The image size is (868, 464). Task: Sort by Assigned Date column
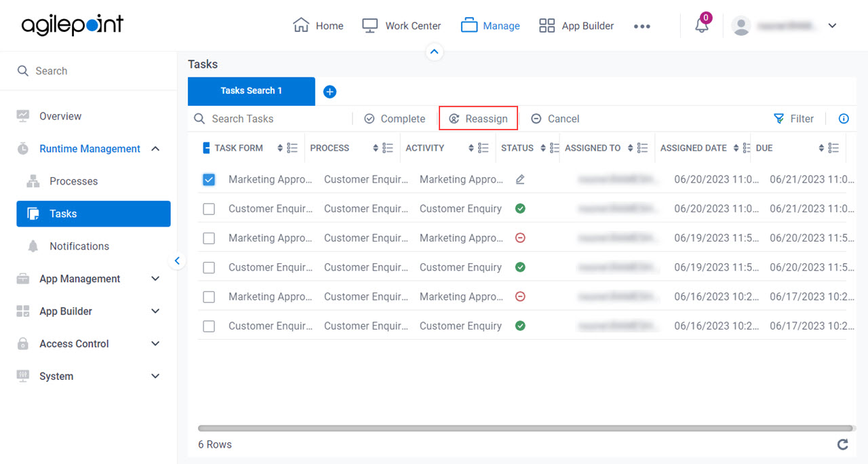click(736, 148)
